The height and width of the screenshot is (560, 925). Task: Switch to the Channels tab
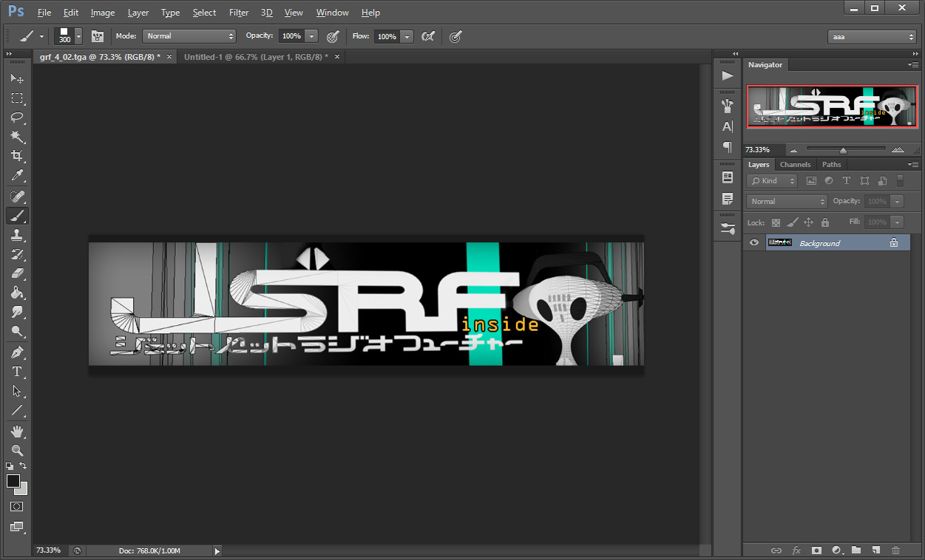click(796, 164)
